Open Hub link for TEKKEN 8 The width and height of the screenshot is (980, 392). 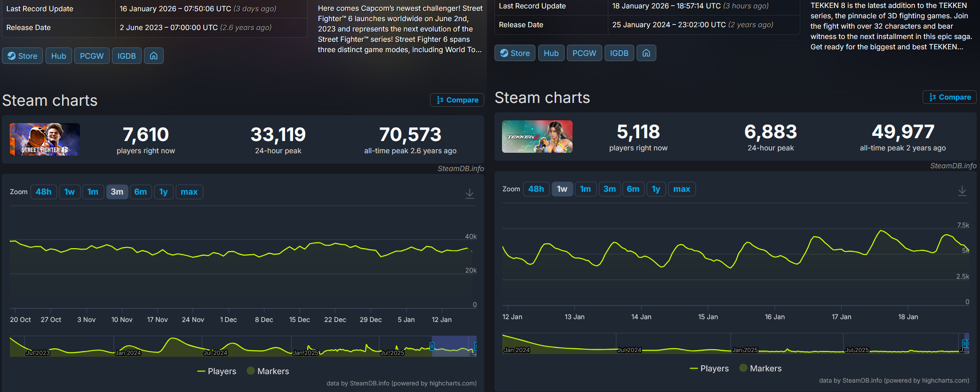point(551,53)
